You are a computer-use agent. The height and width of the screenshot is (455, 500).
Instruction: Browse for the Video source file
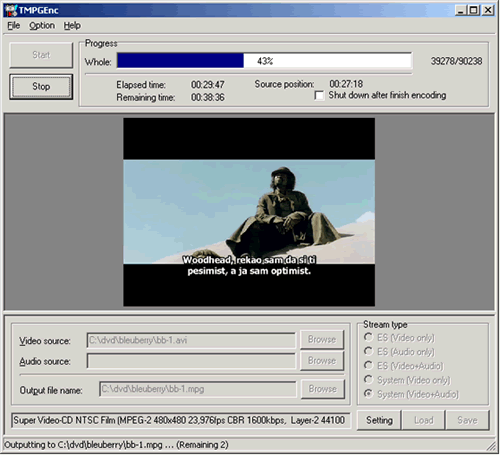(322, 340)
